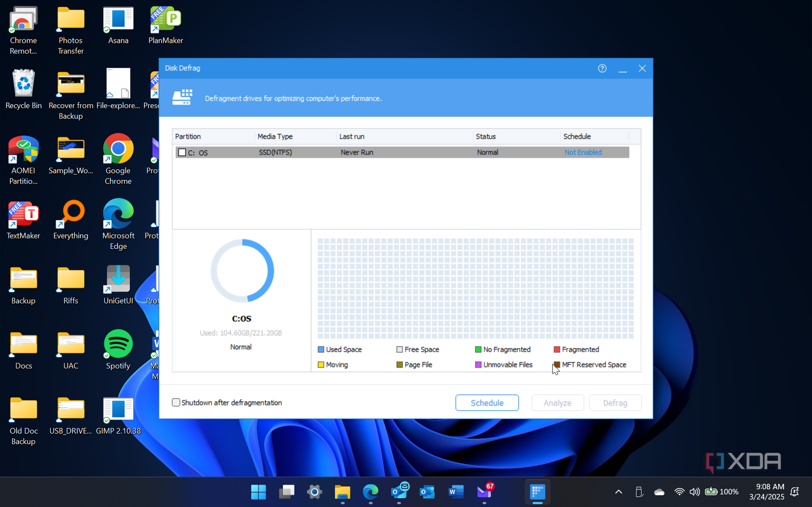The width and height of the screenshot is (812, 507).
Task: Open the Chrome Remote desktop icon
Action: pos(23,30)
